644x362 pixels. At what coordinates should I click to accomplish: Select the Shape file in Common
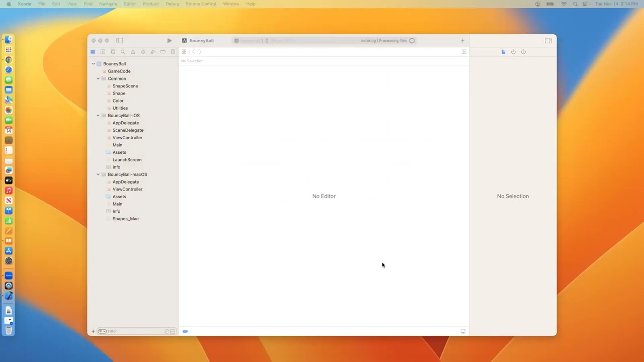click(119, 94)
